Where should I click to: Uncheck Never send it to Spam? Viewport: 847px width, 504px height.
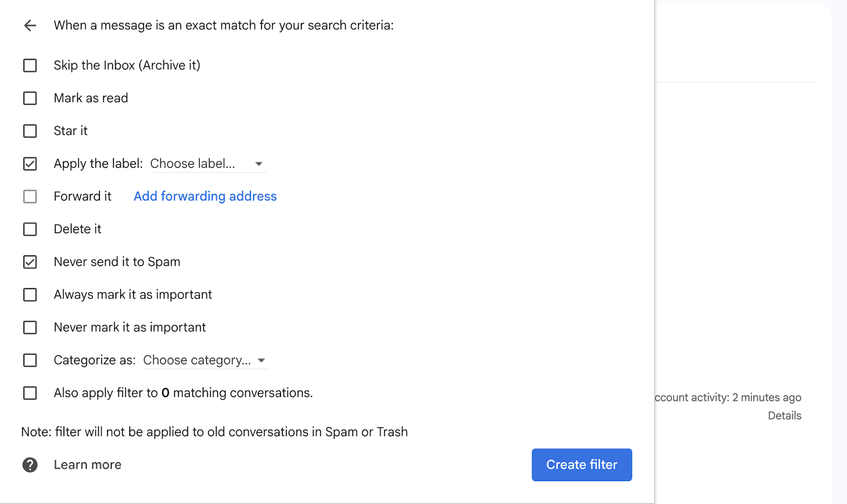[x=30, y=262]
